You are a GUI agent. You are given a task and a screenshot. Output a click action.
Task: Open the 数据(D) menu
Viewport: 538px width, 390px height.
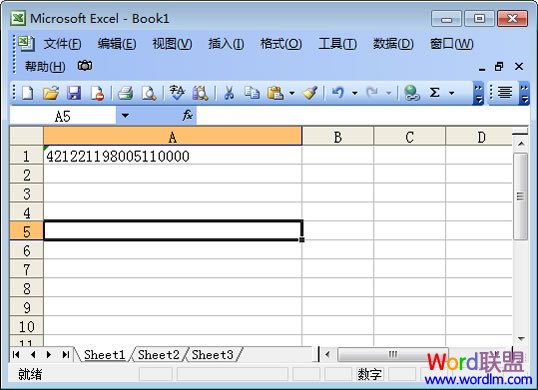[393, 44]
